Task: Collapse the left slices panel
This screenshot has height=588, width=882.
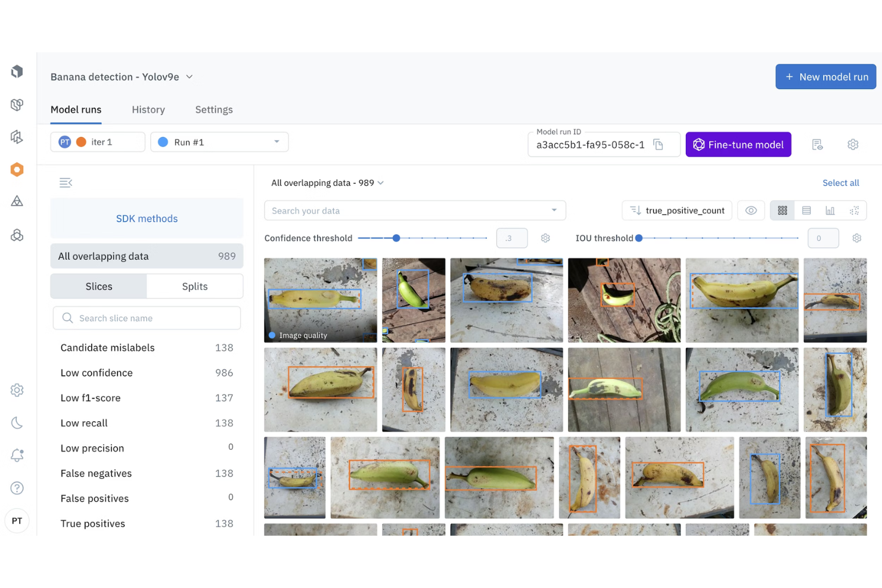Action: 66,182
